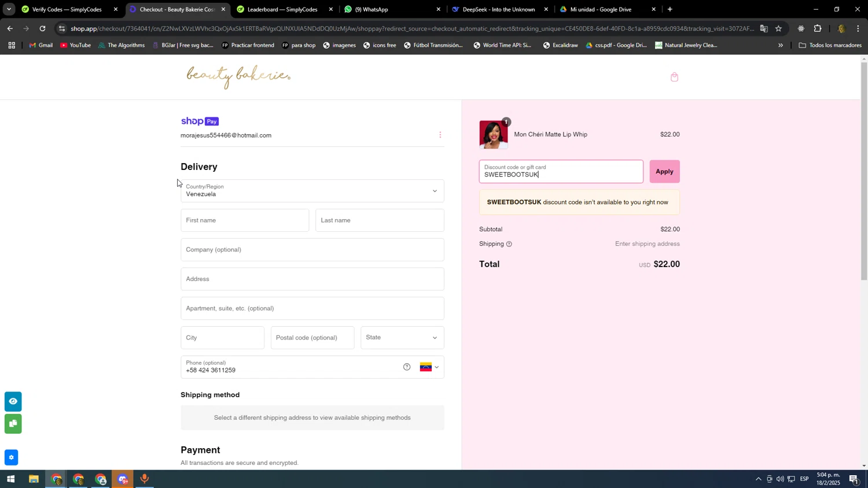Open the blue eye extension widget
Image resolution: width=868 pixels, height=488 pixels.
pyautogui.click(x=13, y=401)
